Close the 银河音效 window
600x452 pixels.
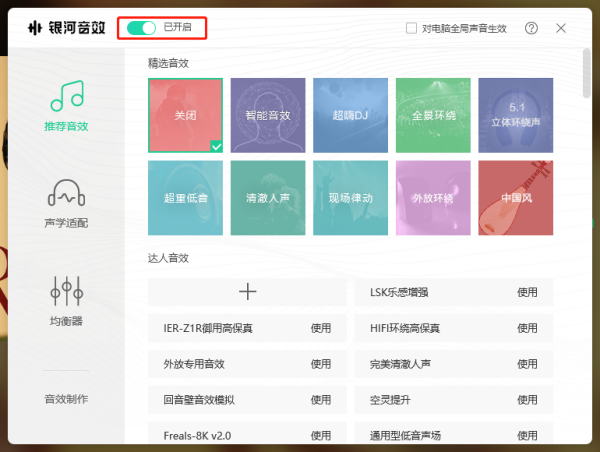[561, 28]
